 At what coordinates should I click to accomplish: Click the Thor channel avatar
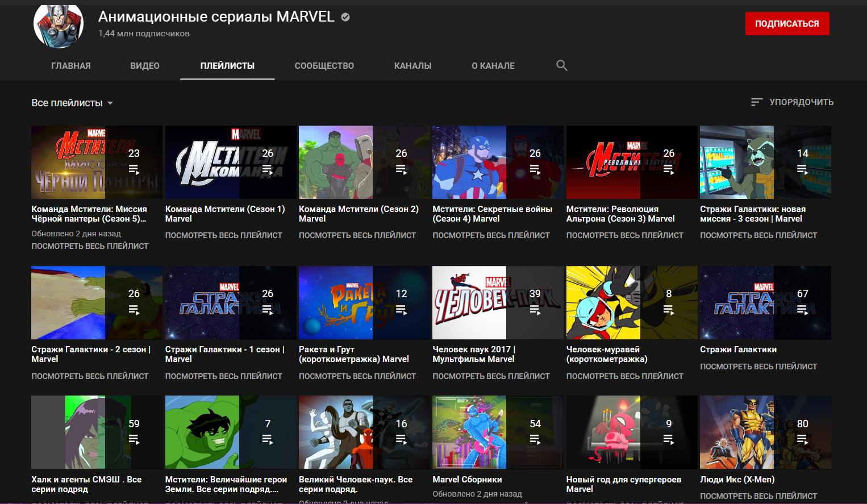tap(59, 25)
